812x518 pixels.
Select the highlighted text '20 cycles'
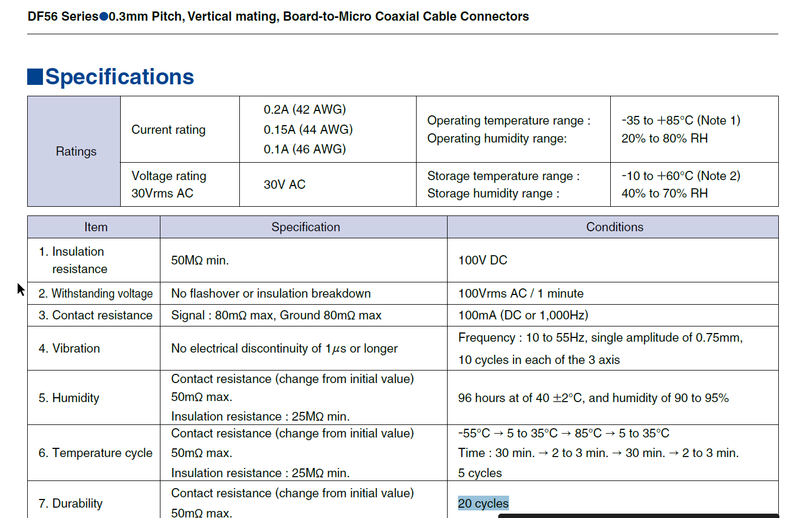tap(483, 503)
